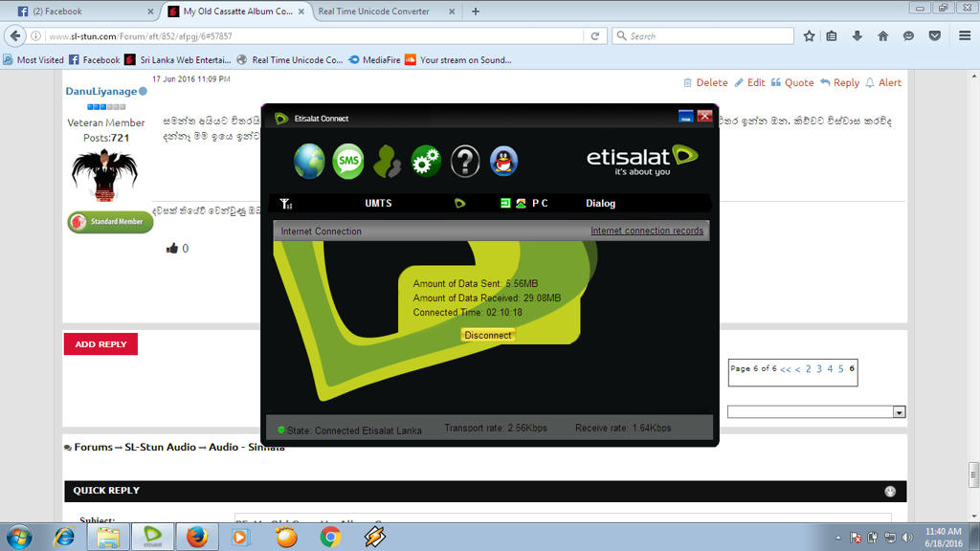The height and width of the screenshot is (551, 980).
Task: Switch to Real Time Unicode Converter tab
Action: coord(385,11)
